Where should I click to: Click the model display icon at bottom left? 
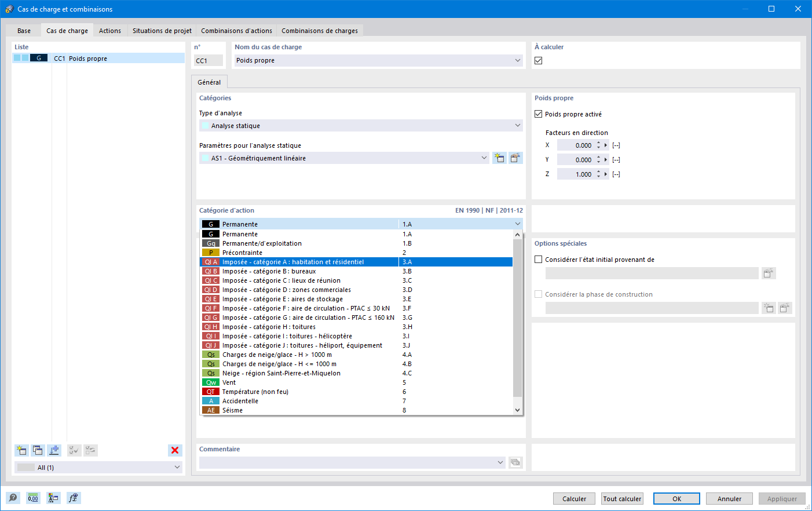53,498
